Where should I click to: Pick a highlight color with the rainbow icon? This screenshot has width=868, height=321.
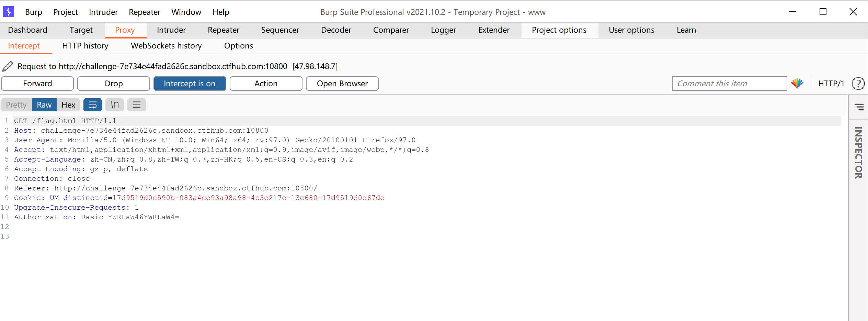[797, 84]
